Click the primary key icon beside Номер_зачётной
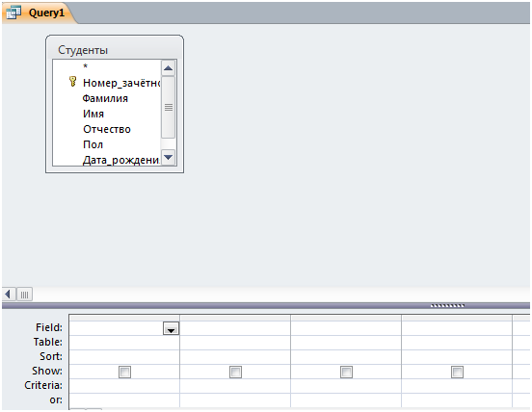The image size is (532, 412). (72, 82)
